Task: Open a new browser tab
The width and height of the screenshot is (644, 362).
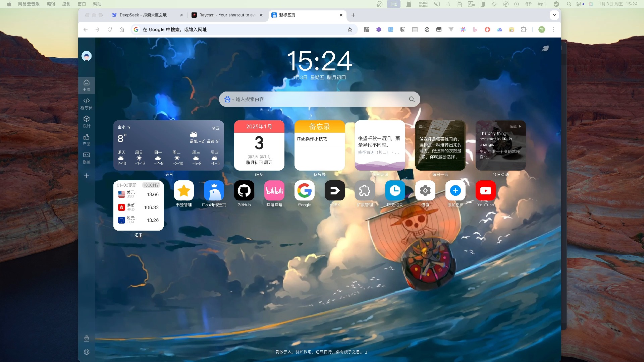Action: [353, 15]
